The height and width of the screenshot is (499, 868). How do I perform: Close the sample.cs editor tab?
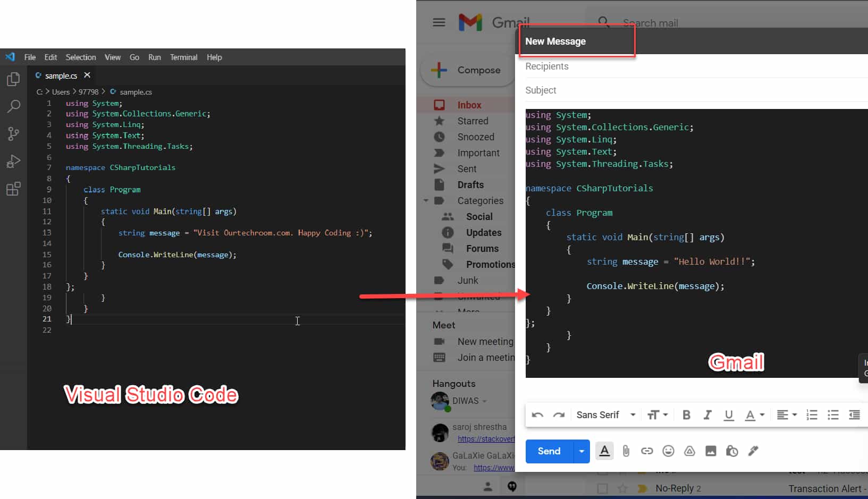(87, 75)
